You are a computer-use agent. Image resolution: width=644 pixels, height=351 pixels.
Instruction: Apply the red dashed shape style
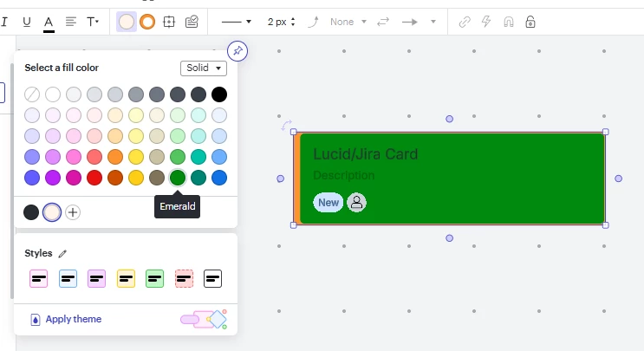[184, 279]
